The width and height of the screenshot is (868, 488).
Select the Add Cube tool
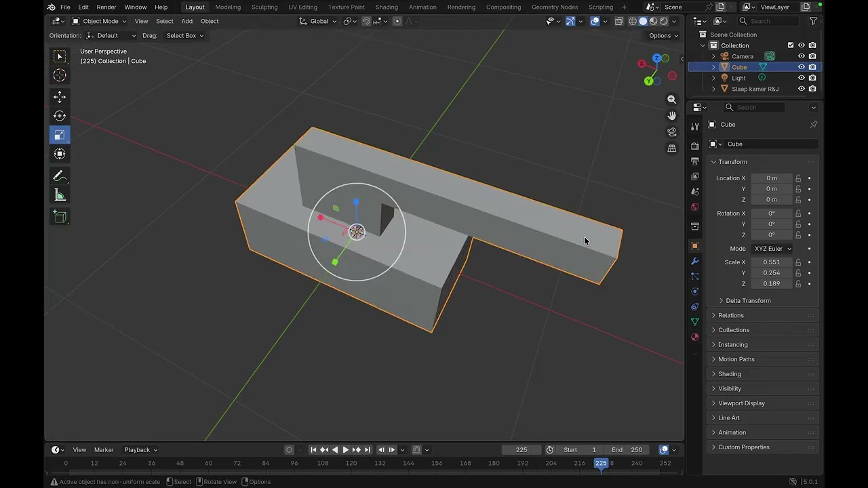coord(60,217)
